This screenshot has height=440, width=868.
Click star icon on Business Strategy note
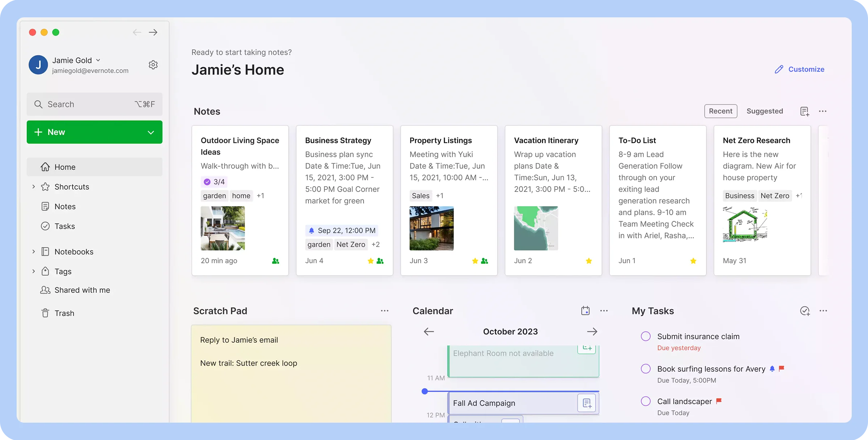(371, 261)
